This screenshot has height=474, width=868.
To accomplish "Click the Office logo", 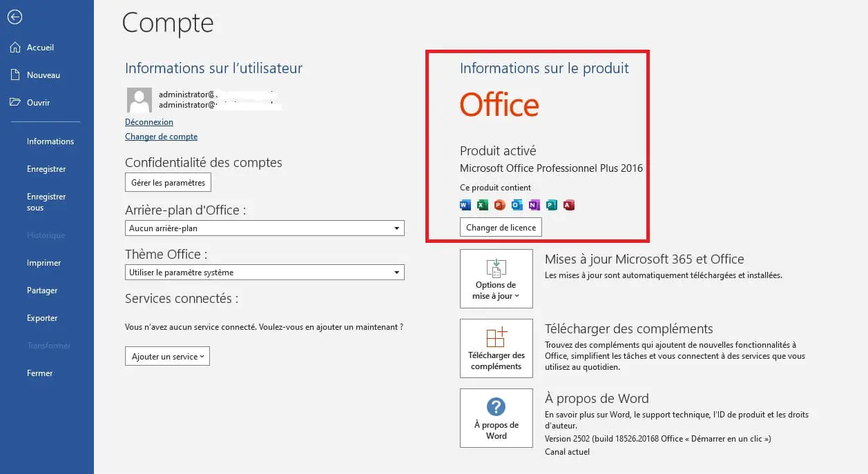I will tap(499, 105).
